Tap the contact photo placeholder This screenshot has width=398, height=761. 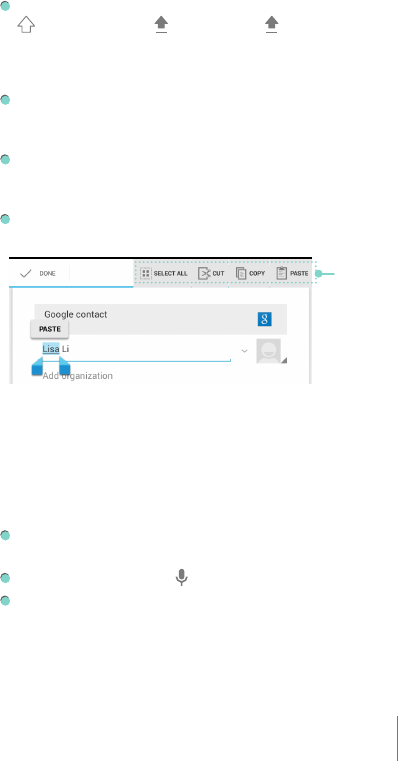(x=268, y=351)
